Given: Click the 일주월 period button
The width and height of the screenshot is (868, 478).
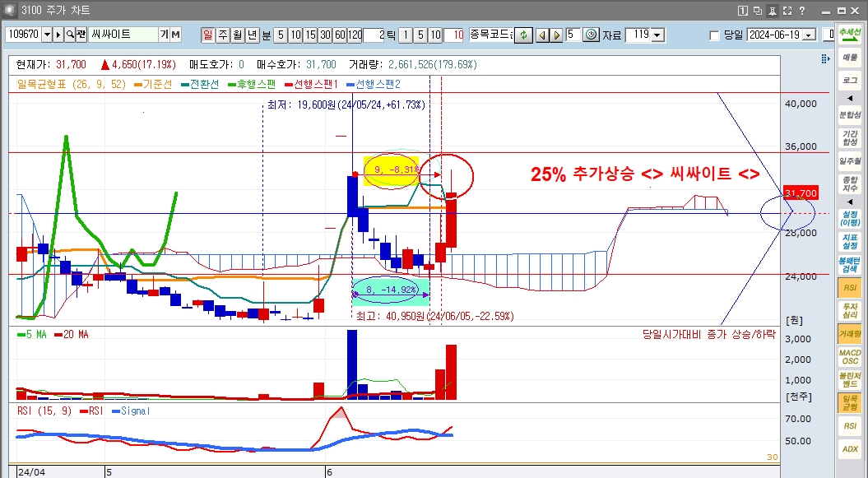Looking at the screenshot, I should (850, 161).
